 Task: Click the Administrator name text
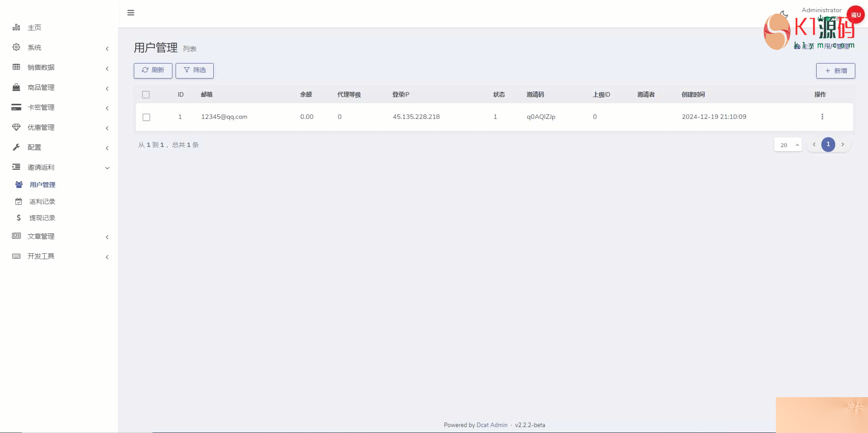(821, 10)
